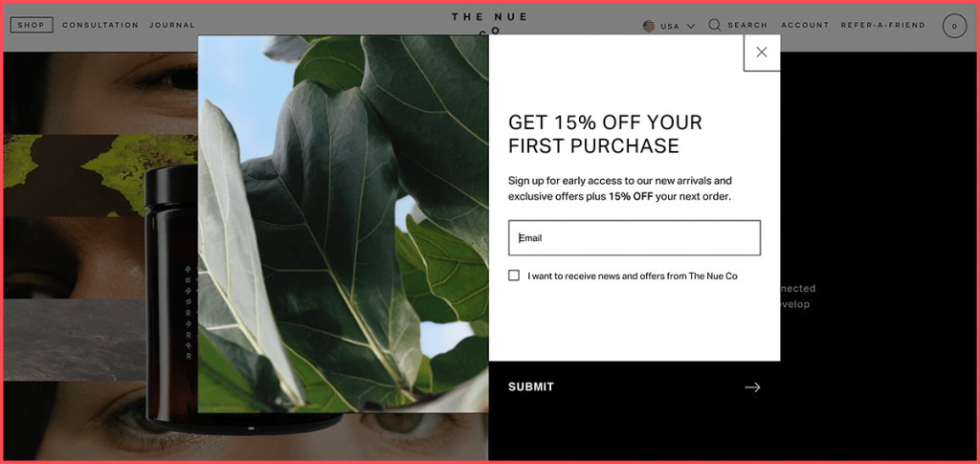The image size is (980, 464).
Task: Open the Consultation menu item
Action: click(100, 25)
